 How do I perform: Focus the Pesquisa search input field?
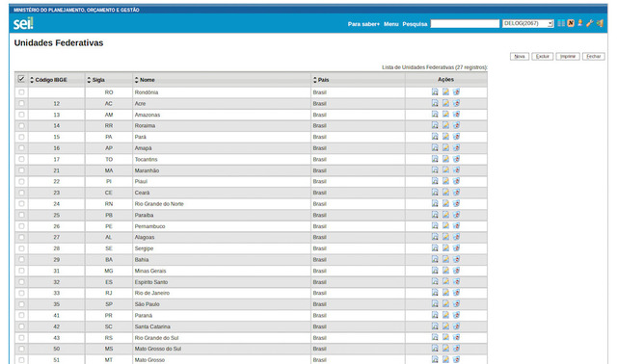click(x=465, y=24)
